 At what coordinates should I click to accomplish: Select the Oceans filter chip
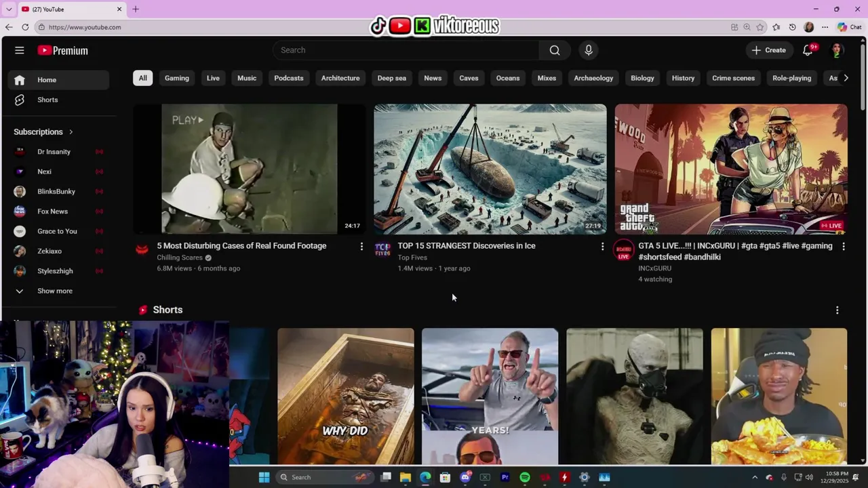click(508, 78)
